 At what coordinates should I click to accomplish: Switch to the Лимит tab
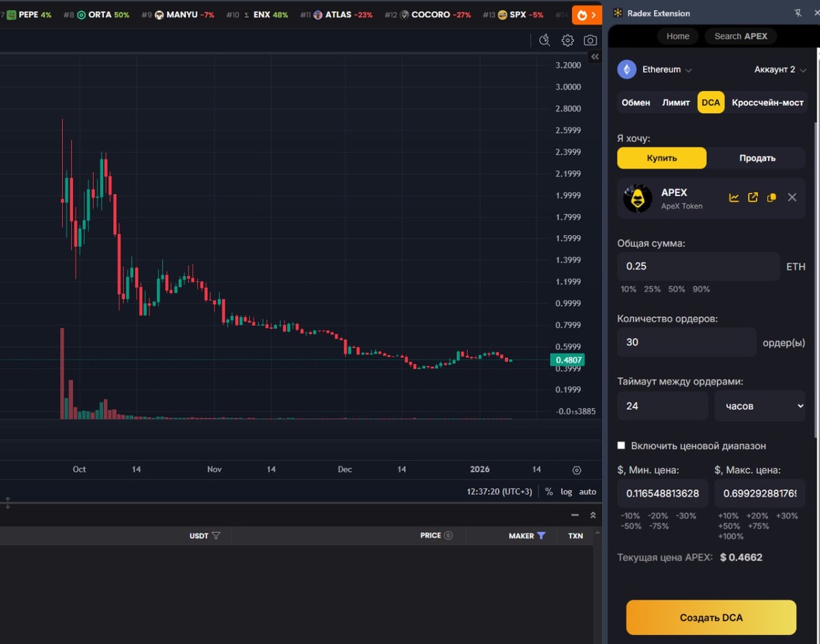coord(676,102)
